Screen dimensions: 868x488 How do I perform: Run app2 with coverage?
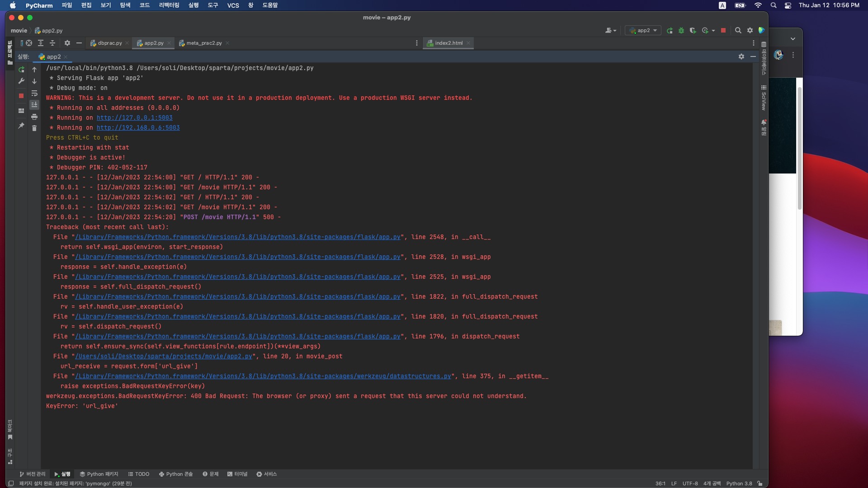pos(693,30)
